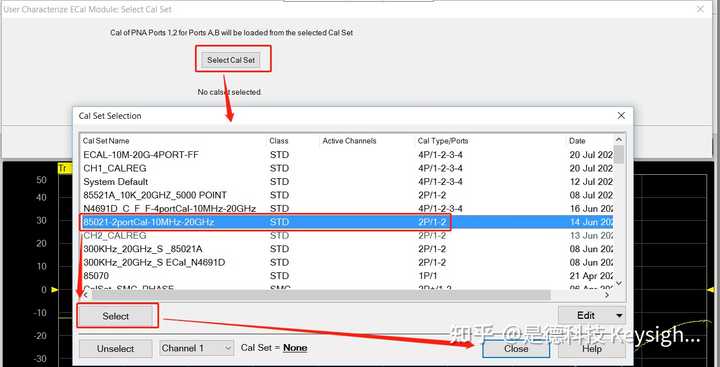Viewport: 720px width, 367px height.
Task: Select N4691D_C_F_F-4portCal-10MHz-20GHz row
Action: (x=347, y=209)
